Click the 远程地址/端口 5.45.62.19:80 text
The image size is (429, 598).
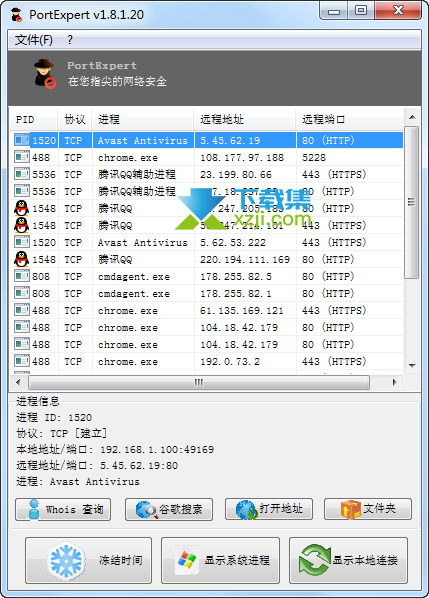pyautogui.click(x=97, y=466)
